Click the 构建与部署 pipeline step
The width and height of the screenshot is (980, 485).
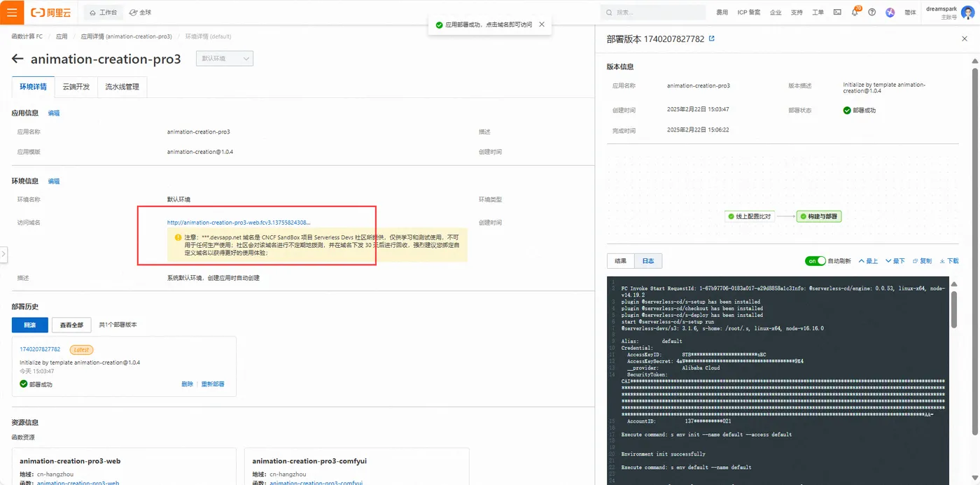coord(818,216)
